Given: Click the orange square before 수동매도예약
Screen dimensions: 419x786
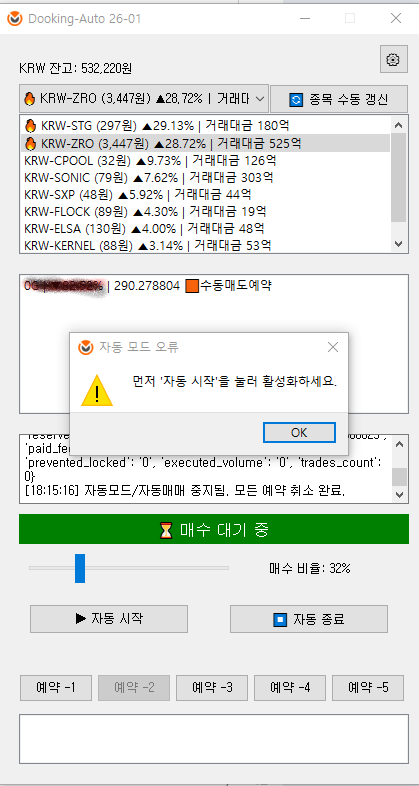Looking at the screenshot, I should pos(191,286).
